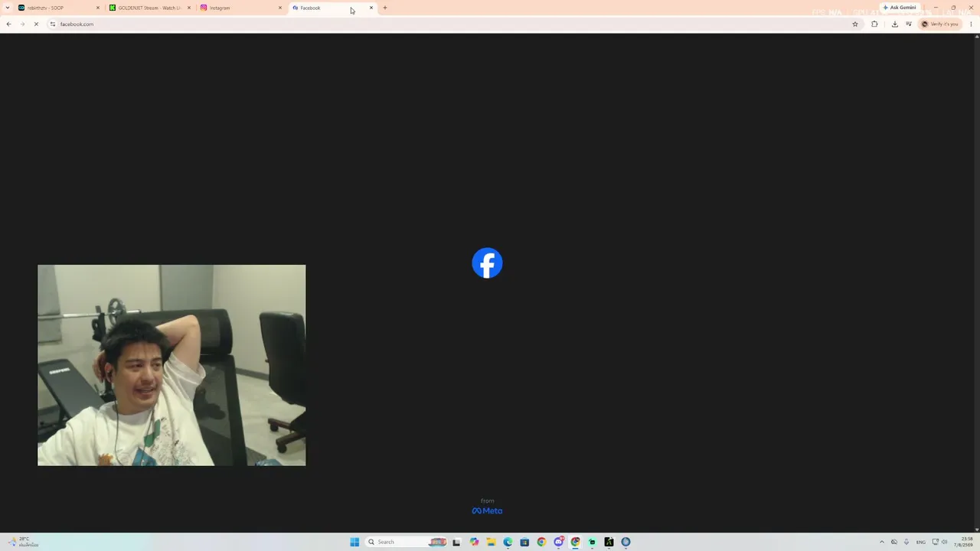Open Google Chrome from the taskbar
The height and width of the screenshot is (551, 980).
(x=541, y=542)
